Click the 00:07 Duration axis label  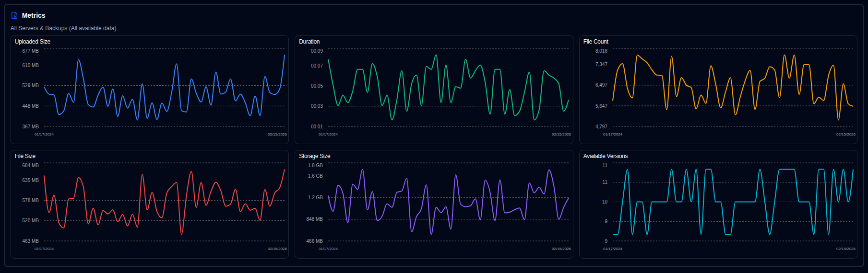click(x=317, y=66)
